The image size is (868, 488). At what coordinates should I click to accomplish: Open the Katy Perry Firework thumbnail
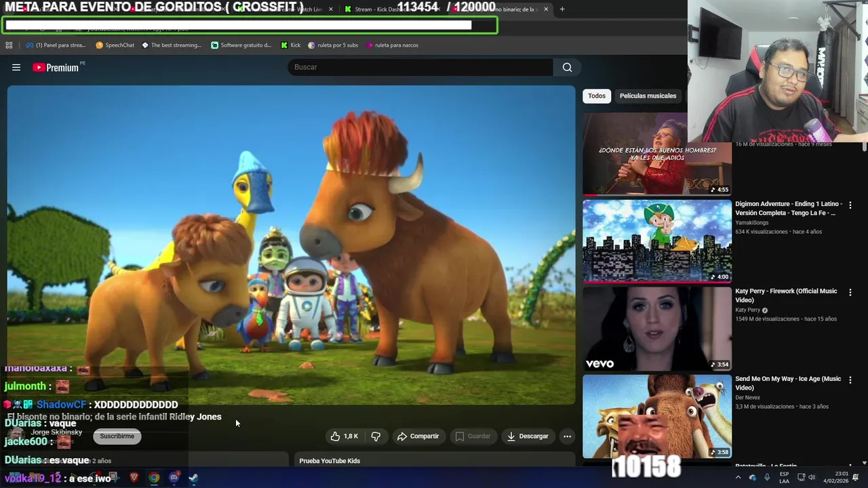click(657, 328)
